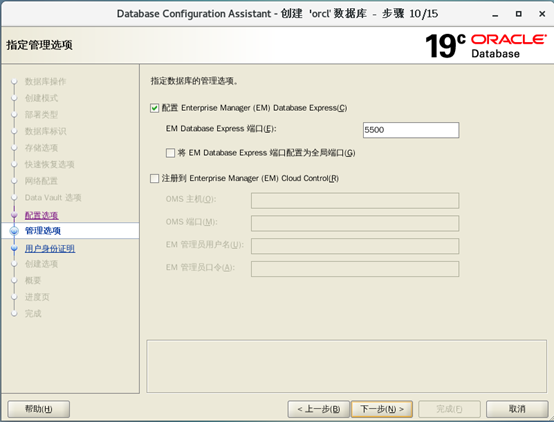Select the Data Vault 选项 step in the sidebar
The image size is (554, 422).
(x=53, y=198)
